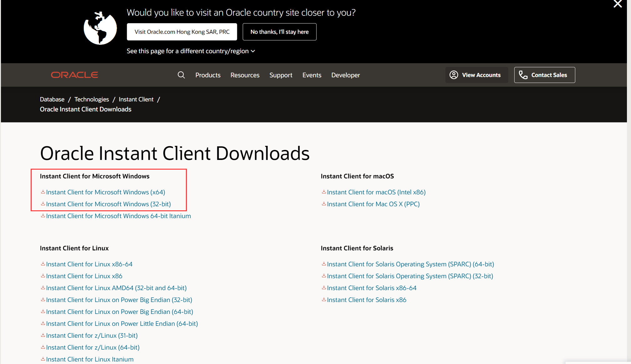The image size is (631, 364).
Task: Select Instant Client for z/Linux (64-bit)
Action: [93, 347]
